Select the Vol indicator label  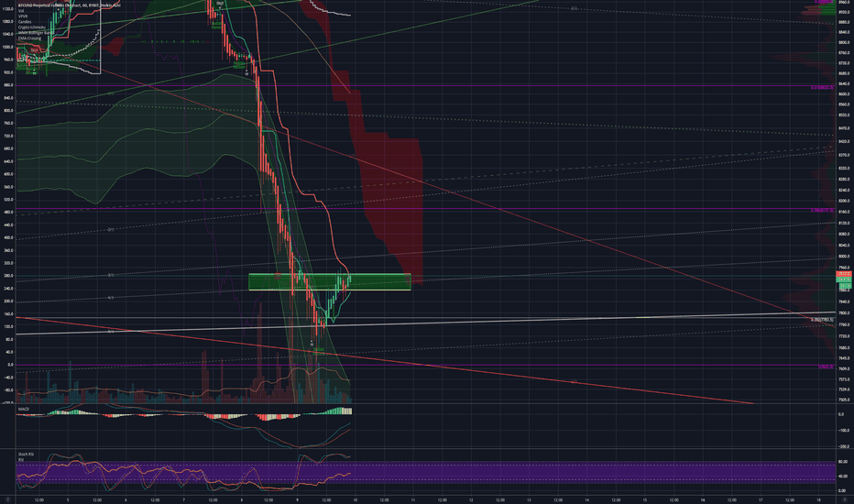point(21,11)
